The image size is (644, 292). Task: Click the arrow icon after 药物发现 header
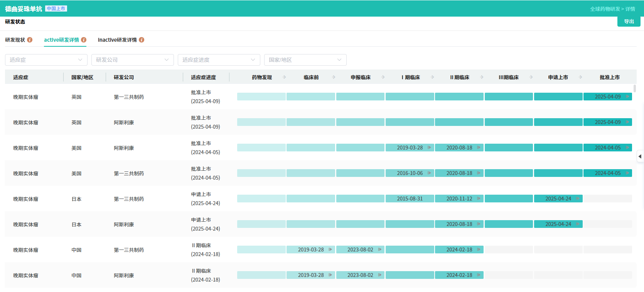point(284,77)
